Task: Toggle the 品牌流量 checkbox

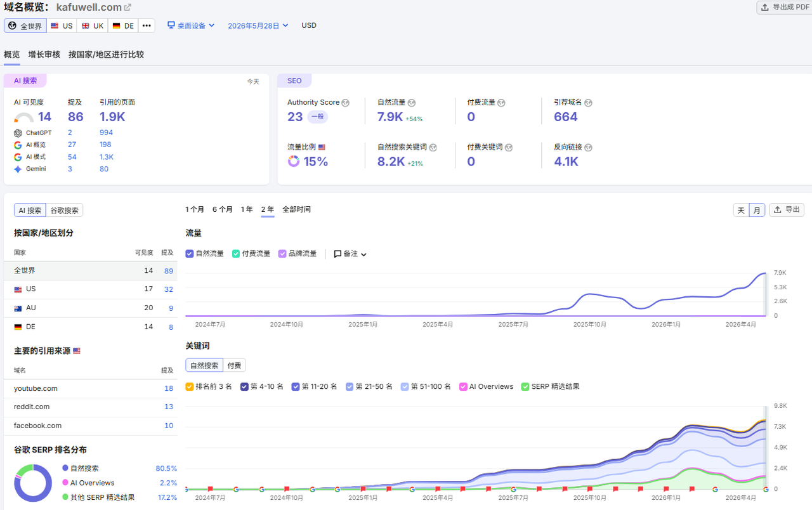Action: tap(282, 254)
